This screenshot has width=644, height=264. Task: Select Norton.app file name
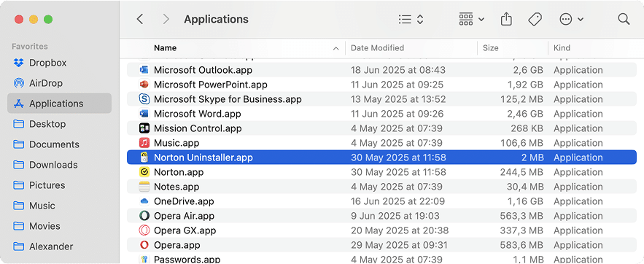(x=179, y=172)
